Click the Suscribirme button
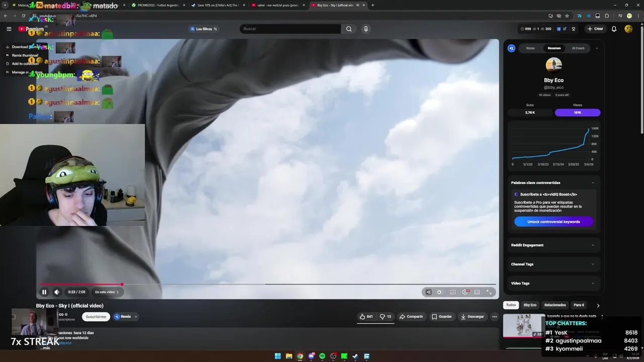The image size is (644, 362). (x=96, y=317)
